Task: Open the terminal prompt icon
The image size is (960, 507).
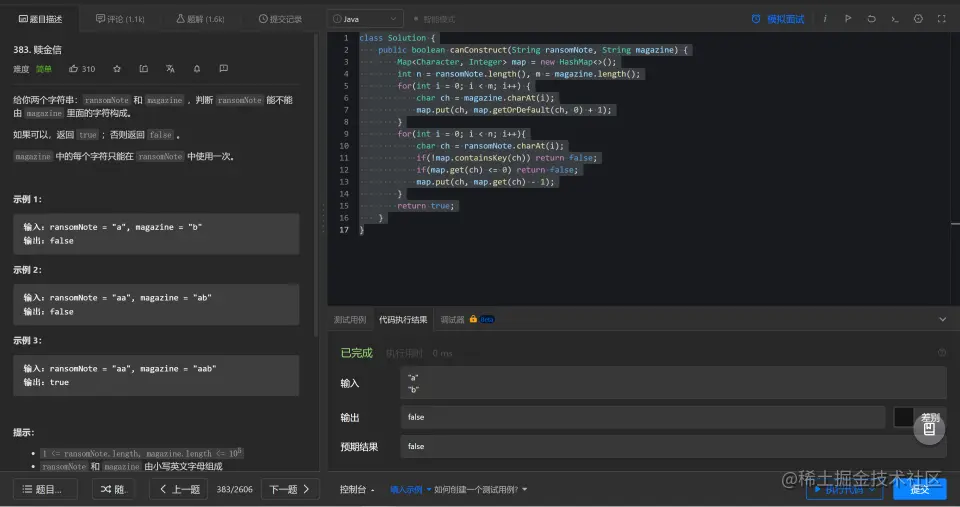Action: 894,19
